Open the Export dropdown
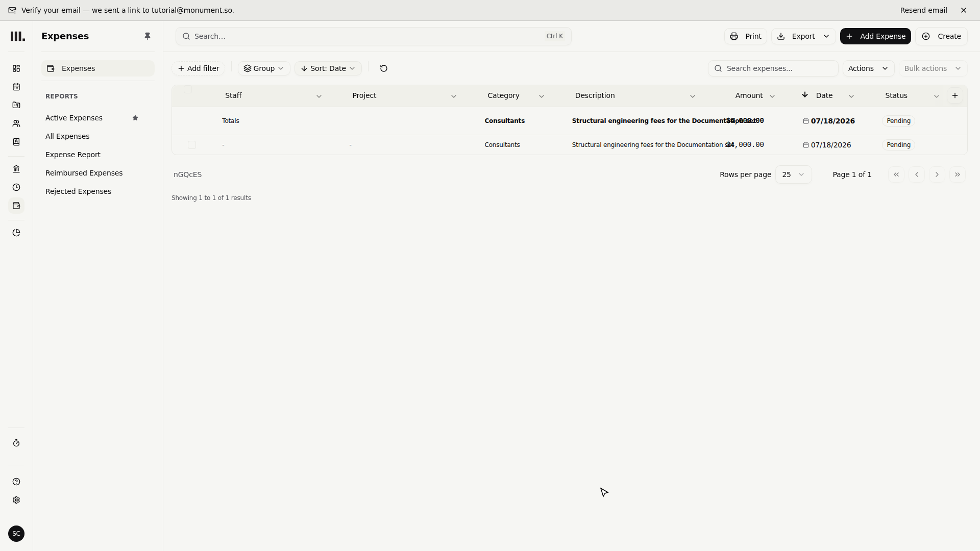The image size is (980, 551). coord(803,36)
